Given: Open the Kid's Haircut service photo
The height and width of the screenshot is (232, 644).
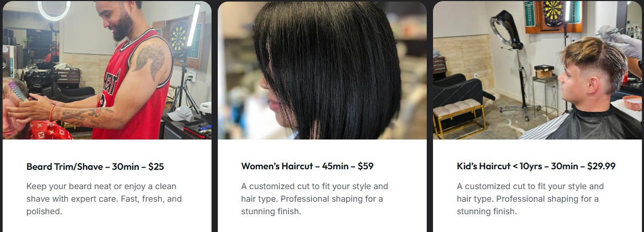Looking at the screenshot, I should (x=537, y=70).
